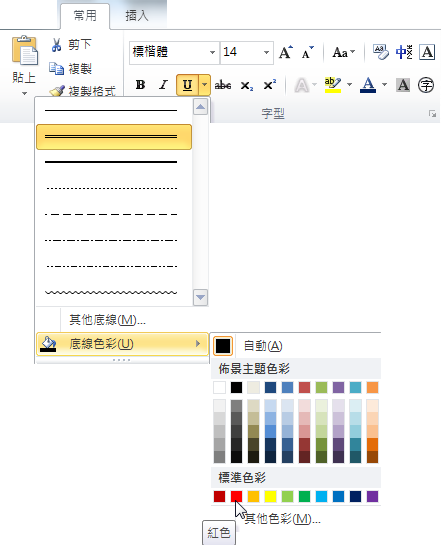Grow font size with large A icon

tap(286, 52)
